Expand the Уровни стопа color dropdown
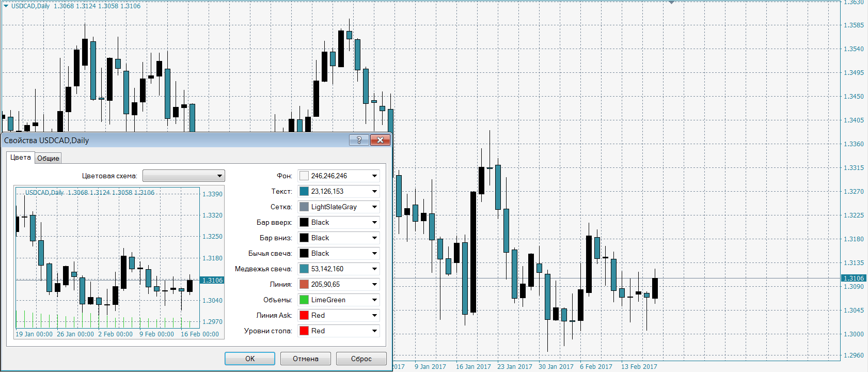The width and height of the screenshot is (868, 372). point(374,331)
